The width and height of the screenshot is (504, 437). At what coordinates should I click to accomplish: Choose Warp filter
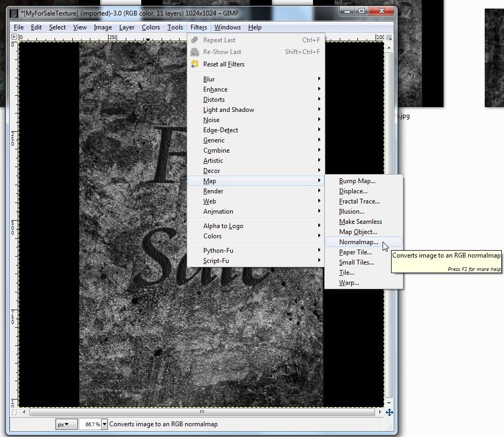tap(363, 283)
